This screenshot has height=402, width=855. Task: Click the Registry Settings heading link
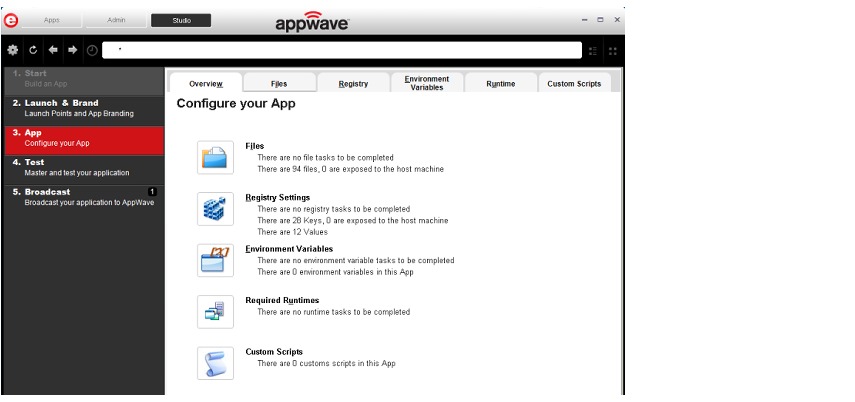278,197
